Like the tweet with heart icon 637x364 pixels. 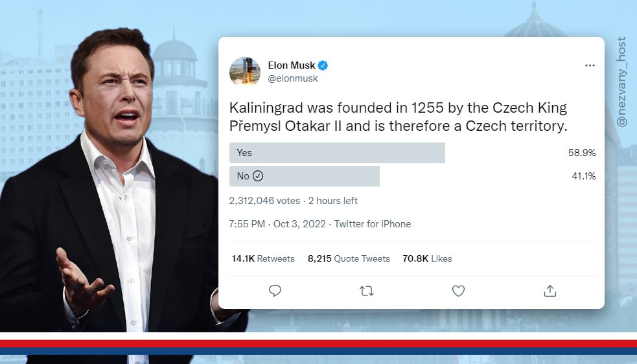[x=458, y=291]
